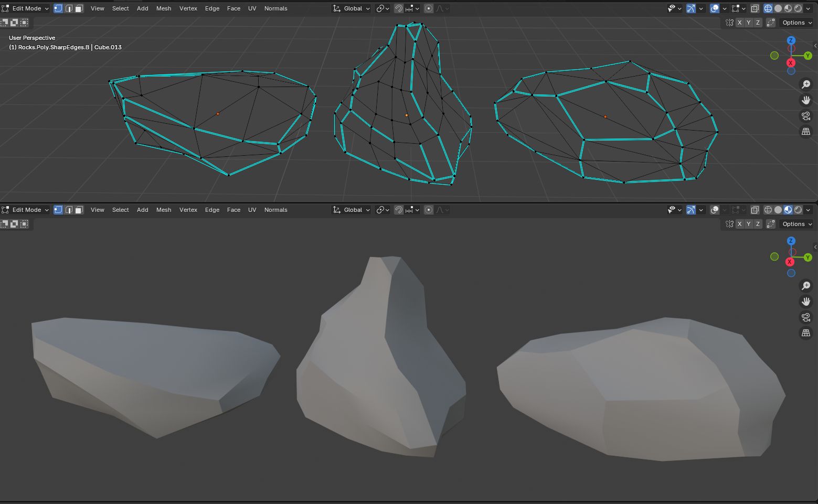Toggle X-ray in the top viewport header
Viewport: 818px width, 504px height.
(755, 8)
